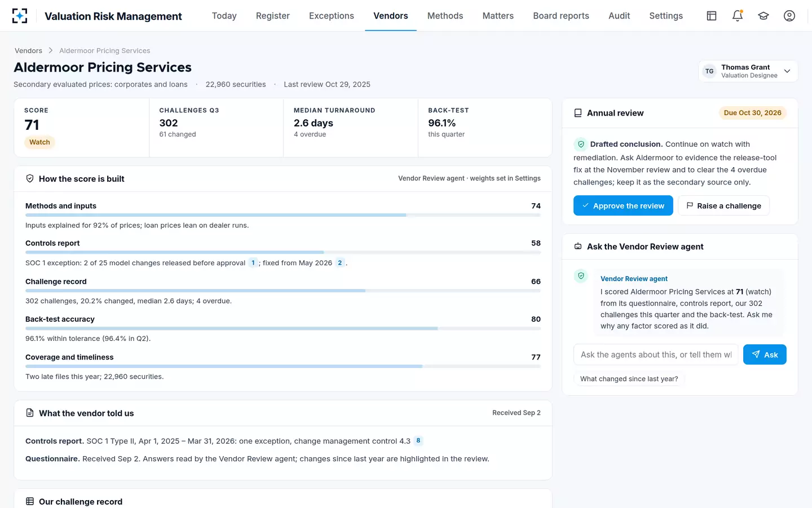Screen dimensions: 812x508
Task: Click the Watch status badge
Action: (x=39, y=142)
